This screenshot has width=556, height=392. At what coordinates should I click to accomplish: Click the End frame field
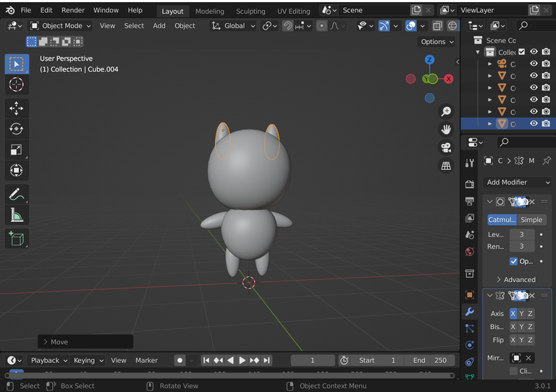coord(429,360)
